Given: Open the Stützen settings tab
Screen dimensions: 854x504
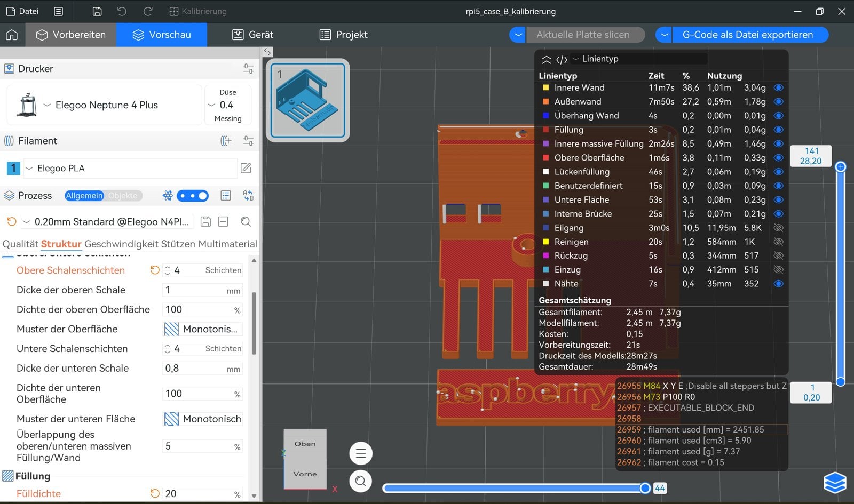Looking at the screenshot, I should coord(178,244).
